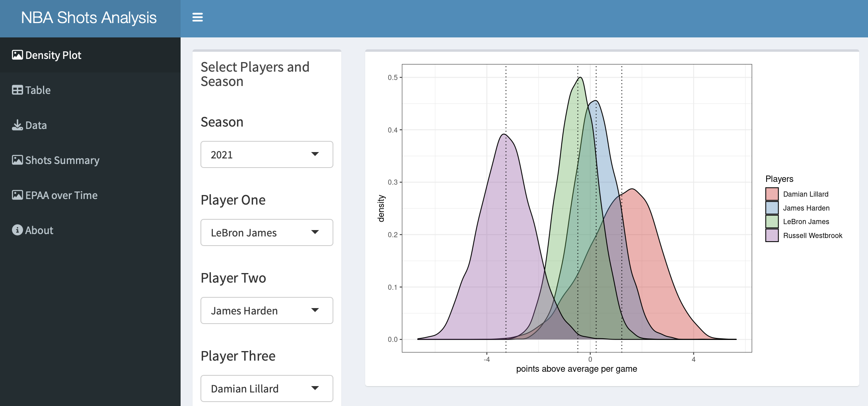This screenshot has height=406, width=868.
Task: Click the Table grid icon in sidebar
Action: click(x=17, y=90)
